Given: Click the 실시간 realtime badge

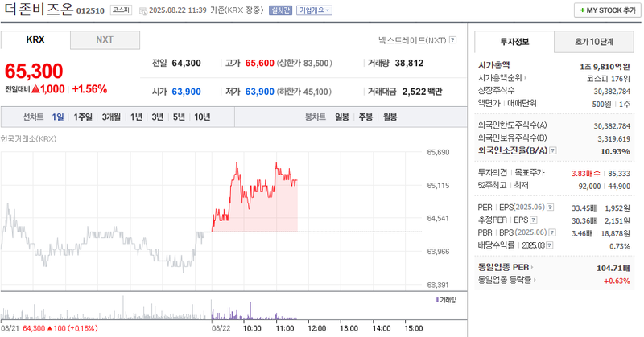Looking at the screenshot, I should click(x=280, y=10).
